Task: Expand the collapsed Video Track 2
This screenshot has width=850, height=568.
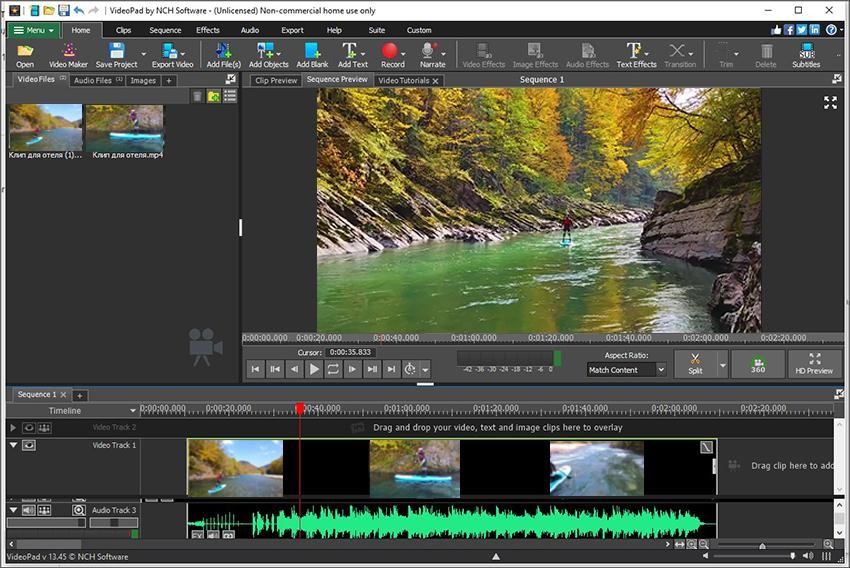Action: tap(13, 427)
